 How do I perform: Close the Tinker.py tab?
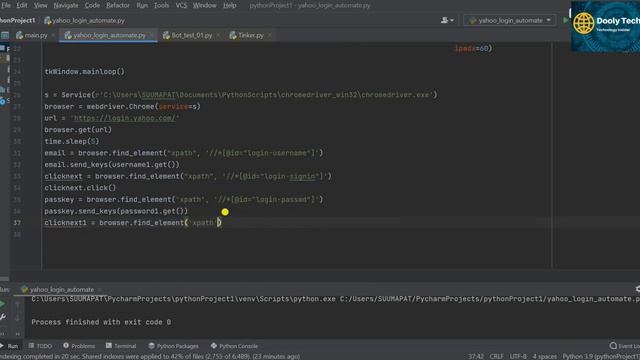point(270,36)
